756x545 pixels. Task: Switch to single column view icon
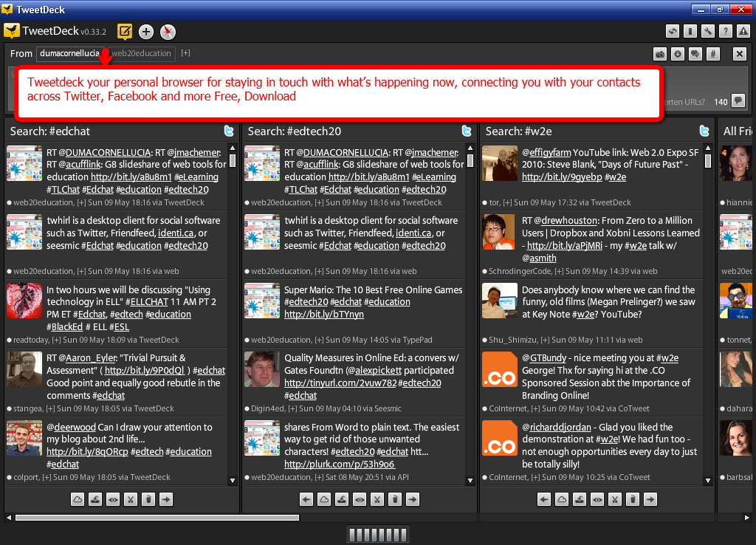[x=690, y=31]
